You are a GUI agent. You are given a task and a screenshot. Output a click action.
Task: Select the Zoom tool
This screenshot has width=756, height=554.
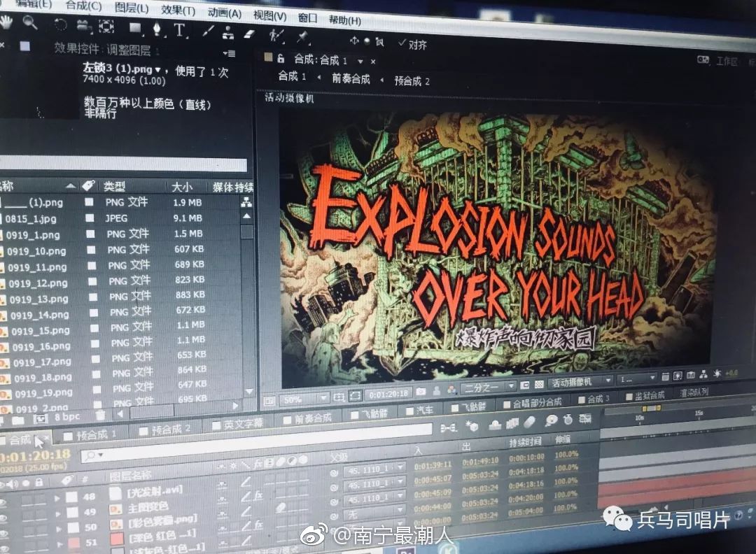pos(29,25)
